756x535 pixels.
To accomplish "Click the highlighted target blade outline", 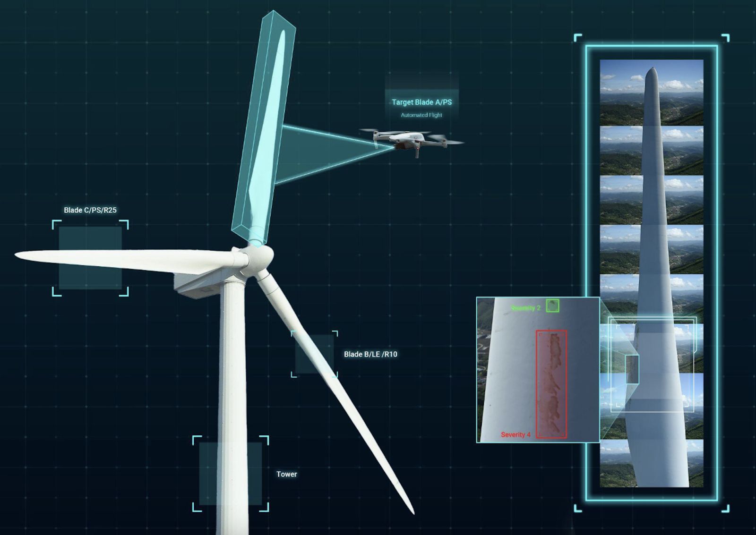I will (263, 127).
